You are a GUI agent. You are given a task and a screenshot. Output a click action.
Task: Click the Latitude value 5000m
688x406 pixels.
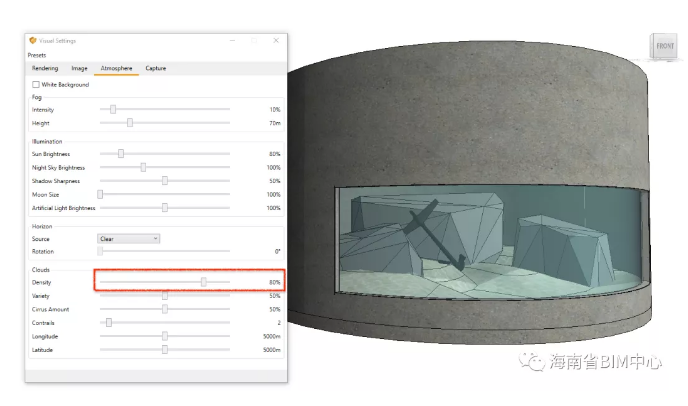272,350
